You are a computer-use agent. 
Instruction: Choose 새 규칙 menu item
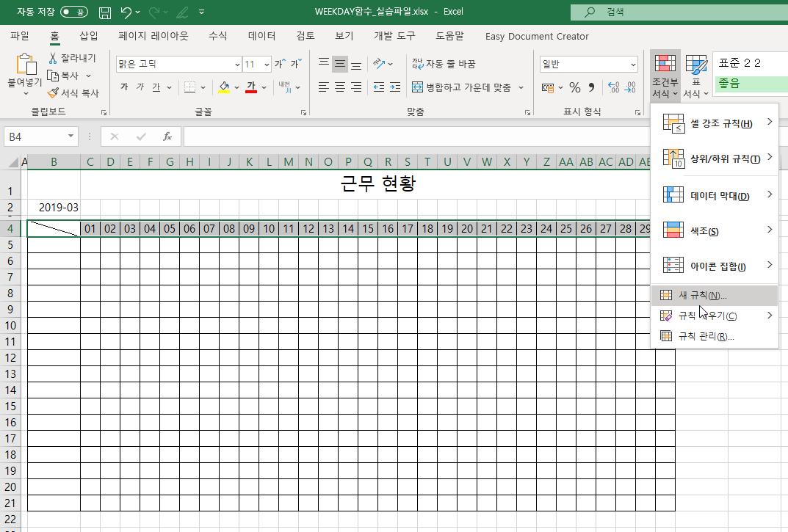(715, 296)
